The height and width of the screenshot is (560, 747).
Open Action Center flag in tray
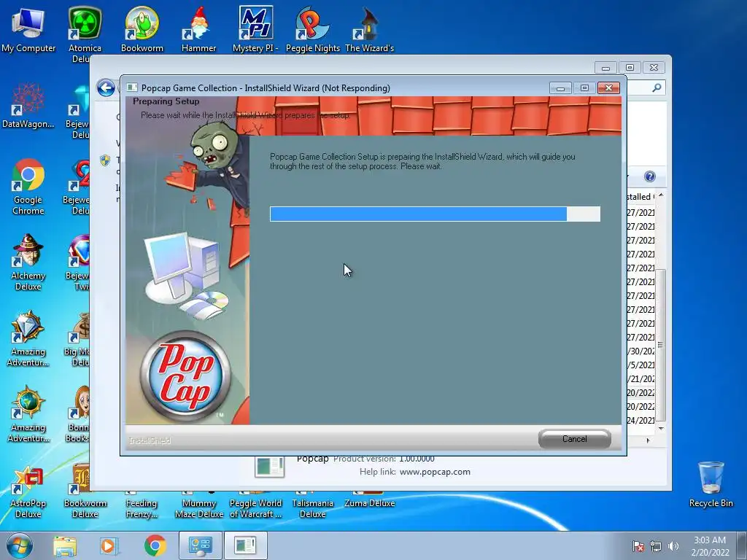click(638, 546)
